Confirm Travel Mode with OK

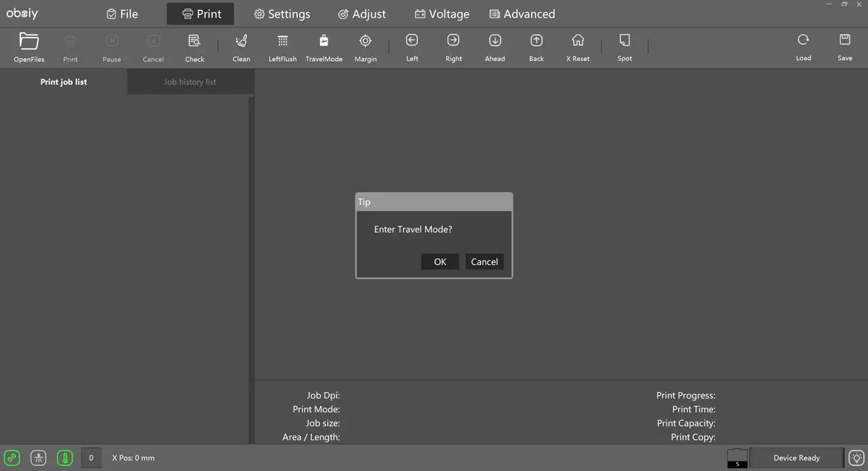pyautogui.click(x=440, y=262)
